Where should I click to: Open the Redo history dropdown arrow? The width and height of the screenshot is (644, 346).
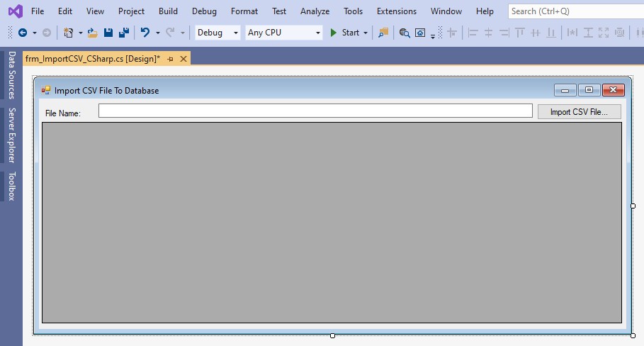pyautogui.click(x=183, y=33)
